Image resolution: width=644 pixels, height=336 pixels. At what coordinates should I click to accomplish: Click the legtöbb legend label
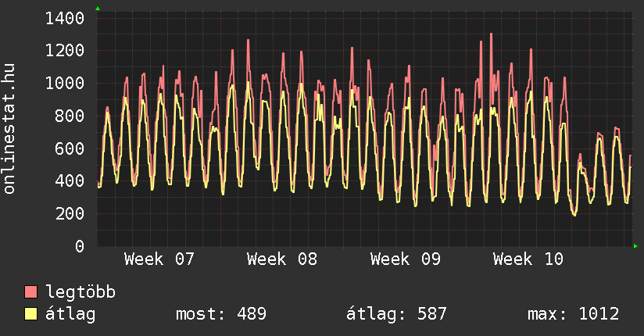pos(80,292)
